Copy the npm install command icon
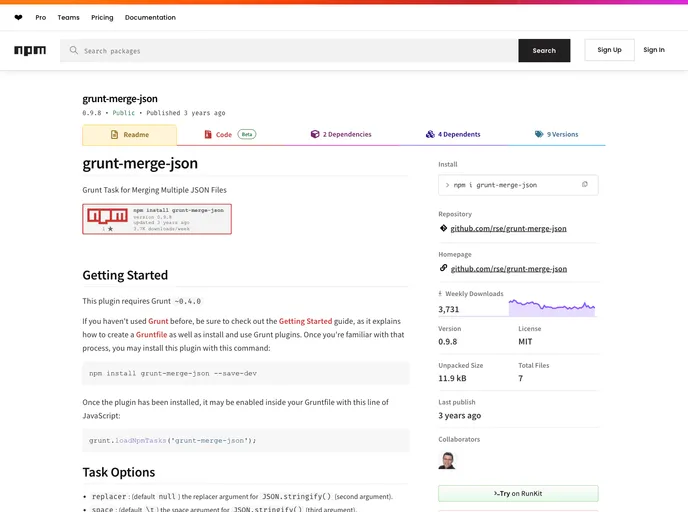This screenshot has height=512, width=688. 584,185
